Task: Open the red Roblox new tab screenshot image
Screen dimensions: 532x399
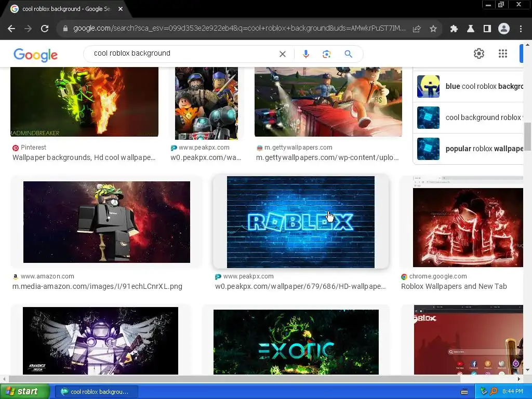Action: coord(468,340)
